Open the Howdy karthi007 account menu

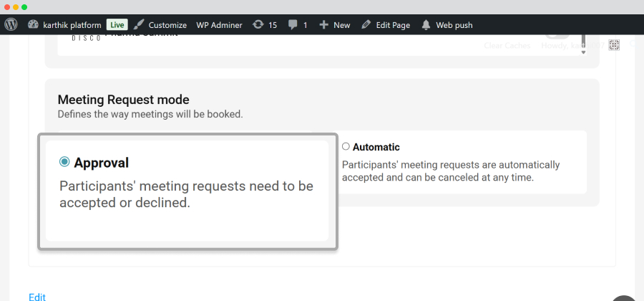pyautogui.click(x=573, y=46)
